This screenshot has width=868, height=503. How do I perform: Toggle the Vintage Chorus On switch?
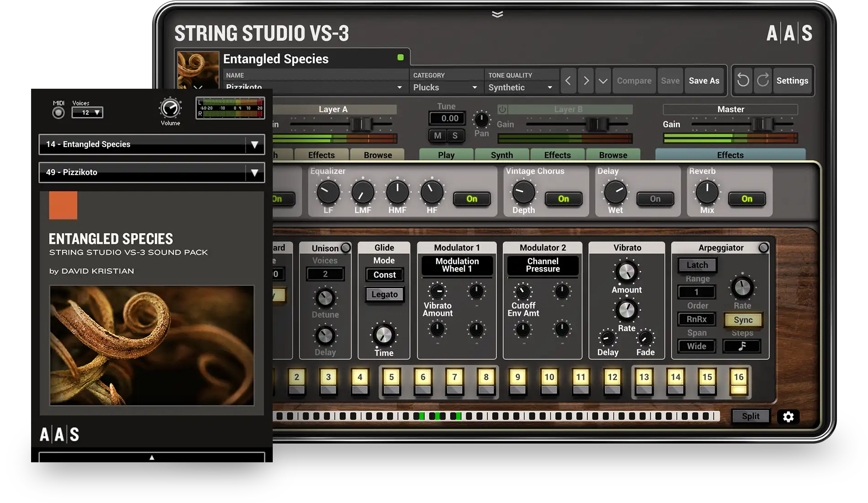pos(564,199)
